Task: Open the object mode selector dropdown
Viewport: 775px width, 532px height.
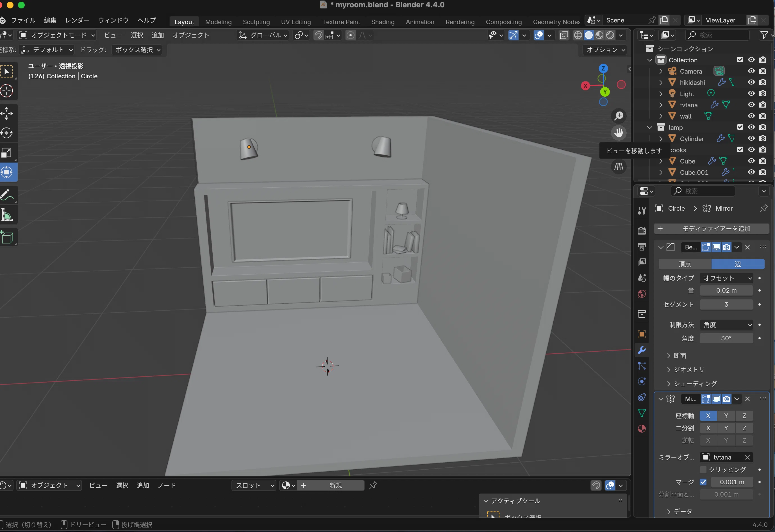Action: pyautogui.click(x=57, y=35)
